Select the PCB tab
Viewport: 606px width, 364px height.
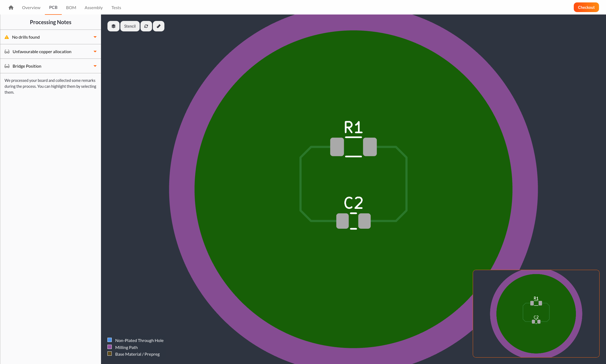click(x=53, y=7)
